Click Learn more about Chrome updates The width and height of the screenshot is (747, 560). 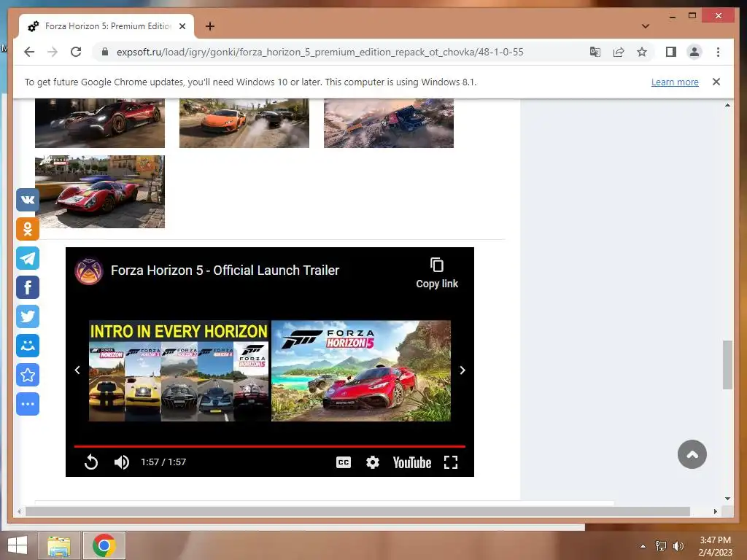pos(675,82)
